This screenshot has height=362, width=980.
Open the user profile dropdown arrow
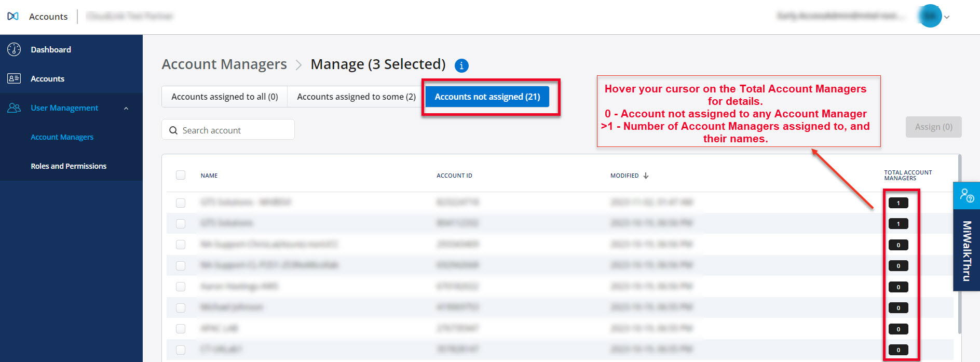click(x=947, y=17)
